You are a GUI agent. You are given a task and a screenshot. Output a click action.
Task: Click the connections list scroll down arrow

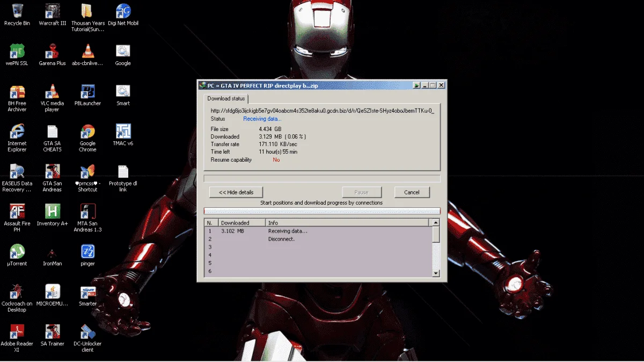(x=436, y=273)
